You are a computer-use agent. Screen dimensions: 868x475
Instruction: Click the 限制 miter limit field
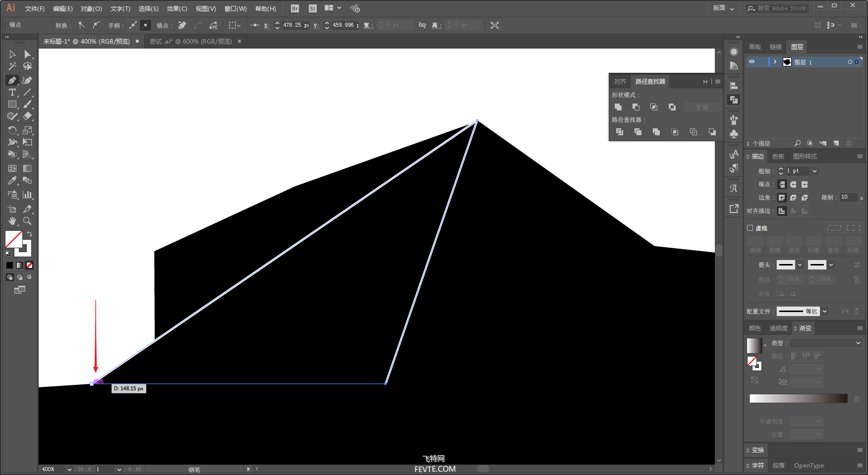(x=849, y=197)
